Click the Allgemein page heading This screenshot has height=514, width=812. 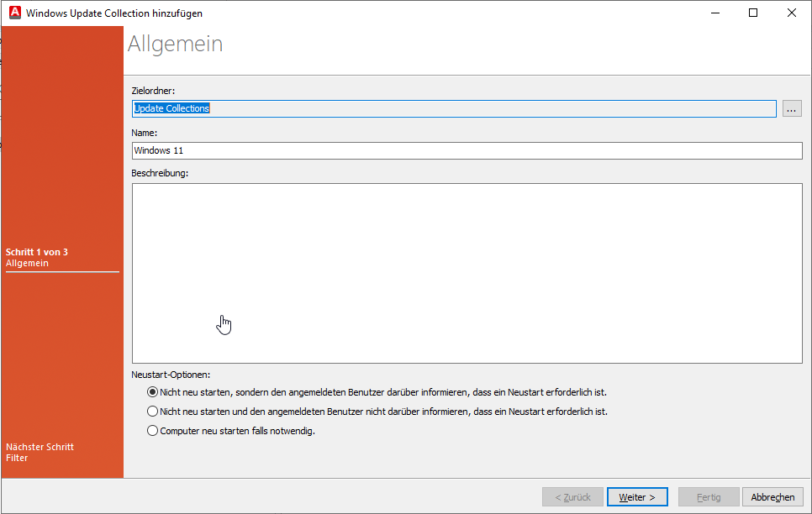[175, 44]
